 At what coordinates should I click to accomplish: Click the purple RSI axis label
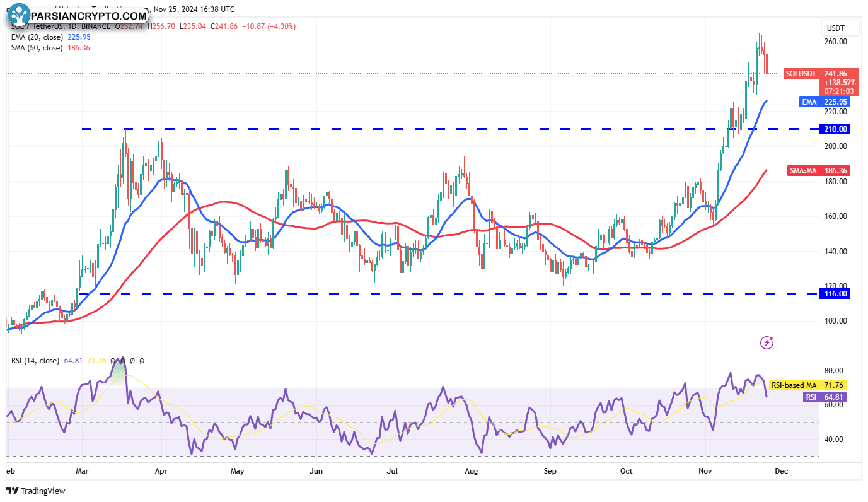click(x=811, y=397)
